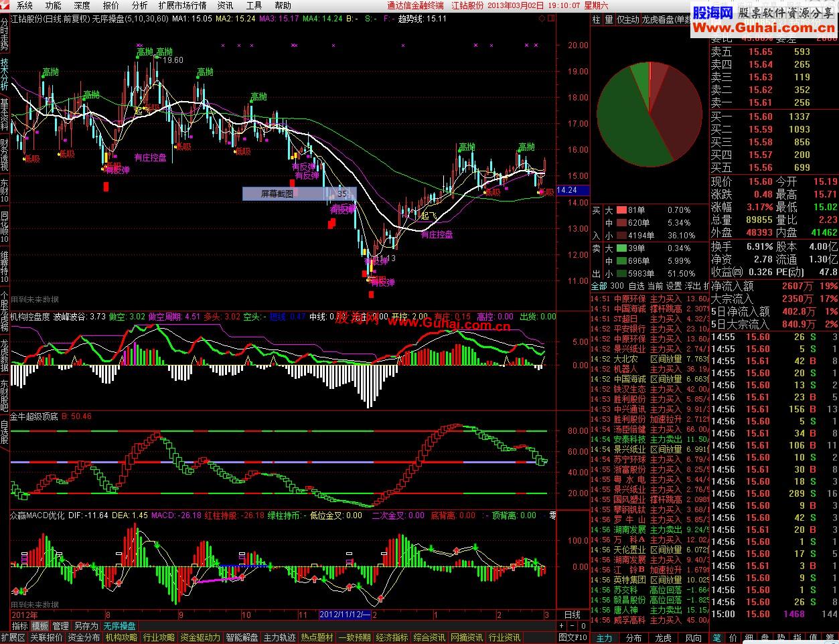Click the 管理 button below chart

click(60, 626)
